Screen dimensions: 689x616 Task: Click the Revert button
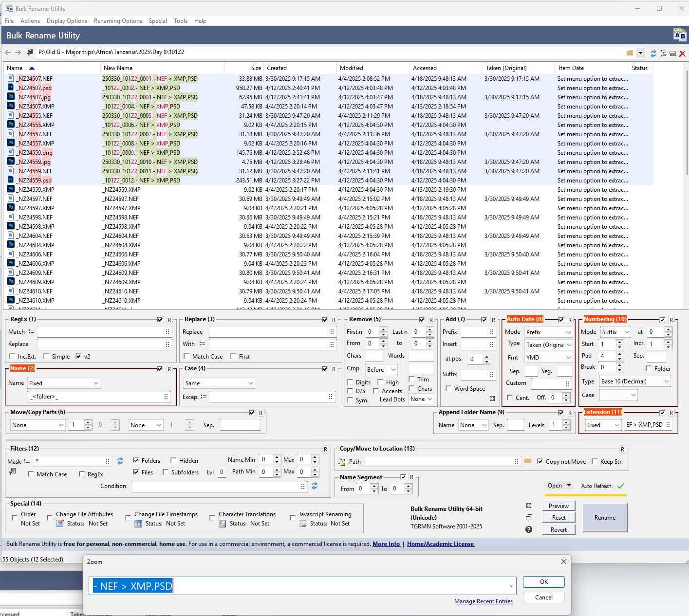pos(559,530)
